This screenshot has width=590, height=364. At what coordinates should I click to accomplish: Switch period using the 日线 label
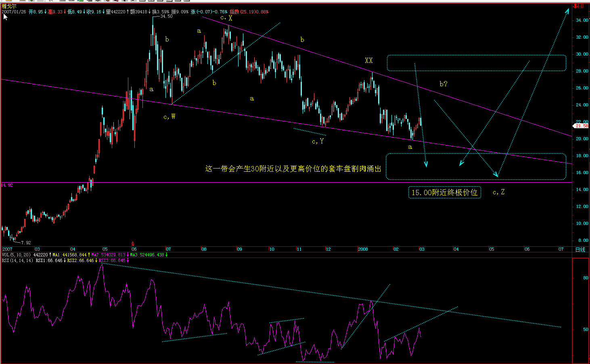[580, 250]
